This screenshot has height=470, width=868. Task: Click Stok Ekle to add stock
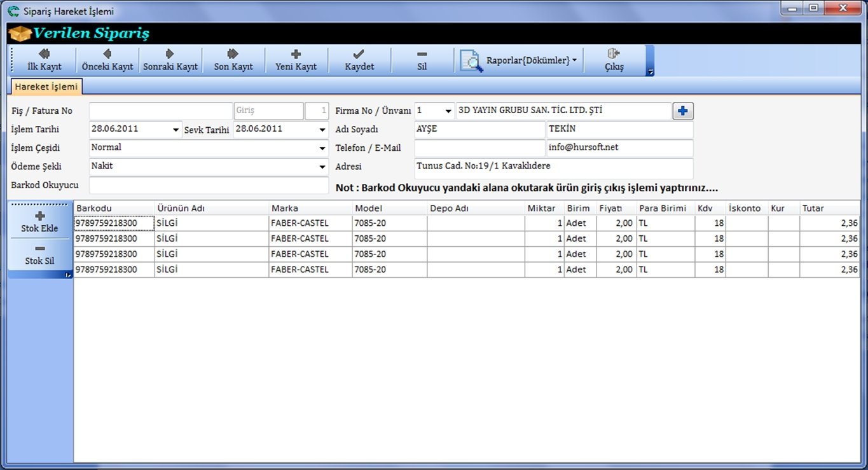click(x=39, y=222)
